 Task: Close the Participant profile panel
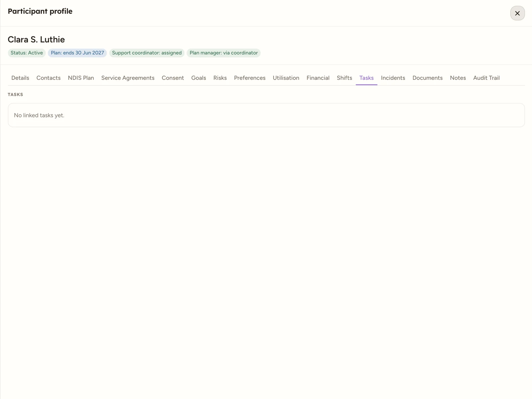coord(517,13)
